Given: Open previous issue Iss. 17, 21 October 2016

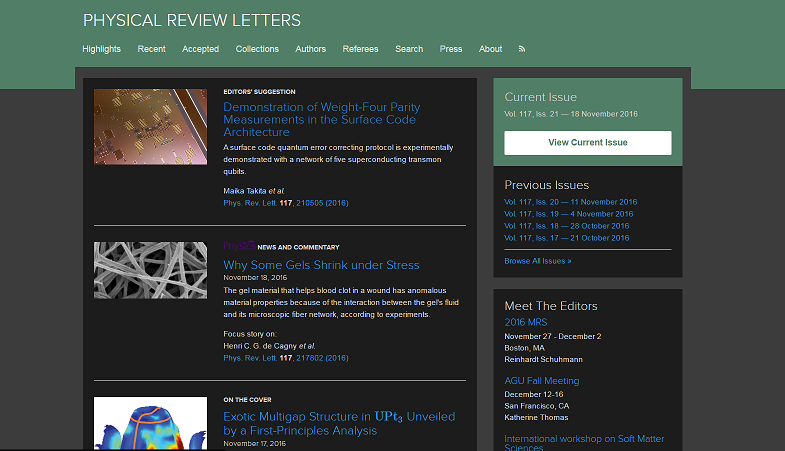Looking at the screenshot, I should (567, 238).
